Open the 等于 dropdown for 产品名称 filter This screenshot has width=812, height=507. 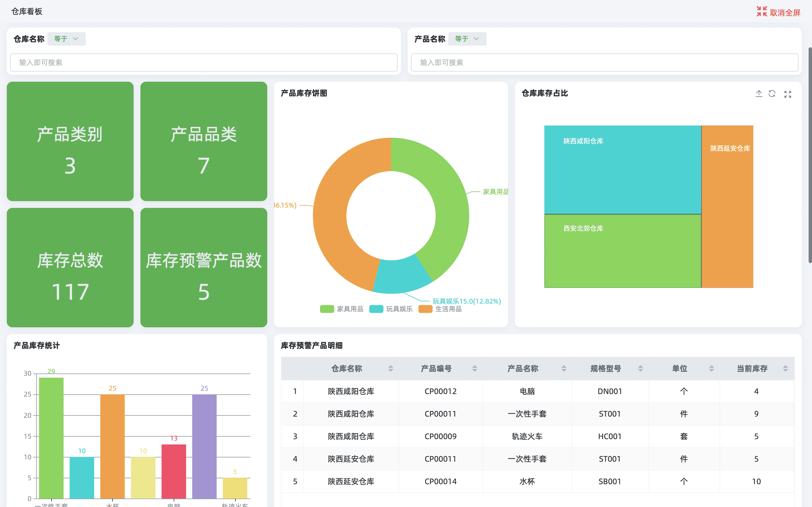point(467,39)
